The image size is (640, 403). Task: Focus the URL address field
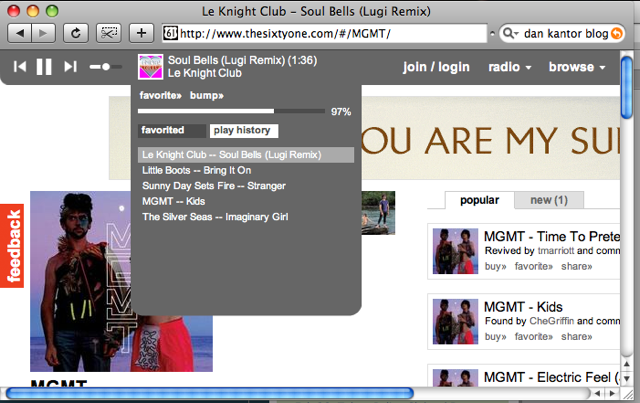[324, 33]
